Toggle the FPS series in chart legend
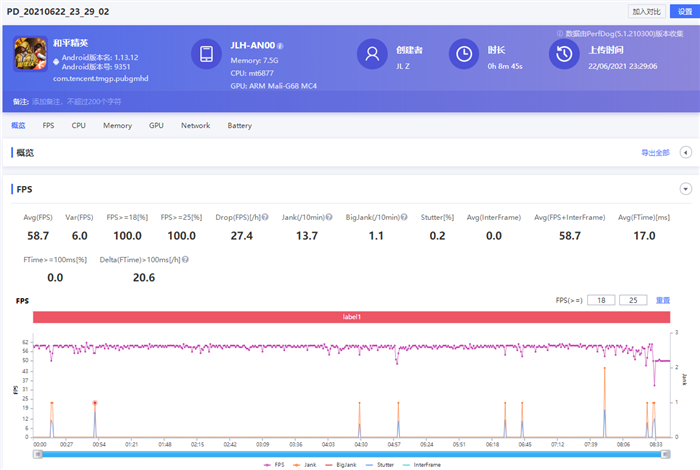Image resolution: width=700 pixels, height=470 pixels. click(x=274, y=465)
